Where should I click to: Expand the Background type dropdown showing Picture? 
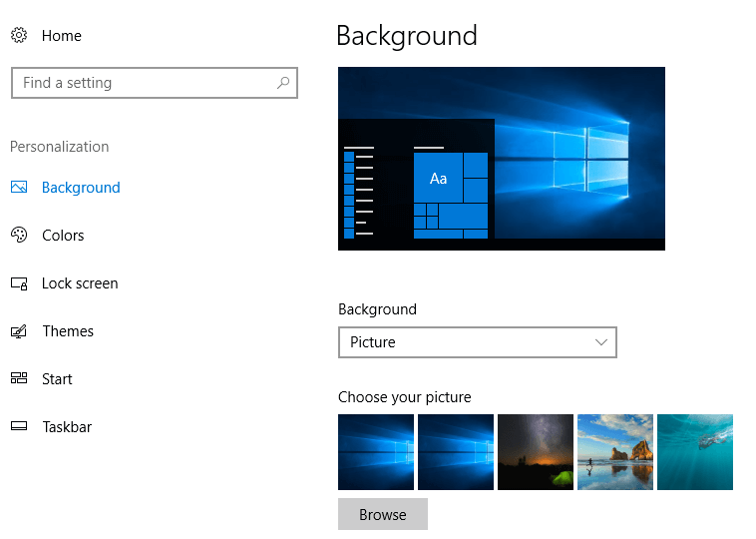tap(477, 342)
